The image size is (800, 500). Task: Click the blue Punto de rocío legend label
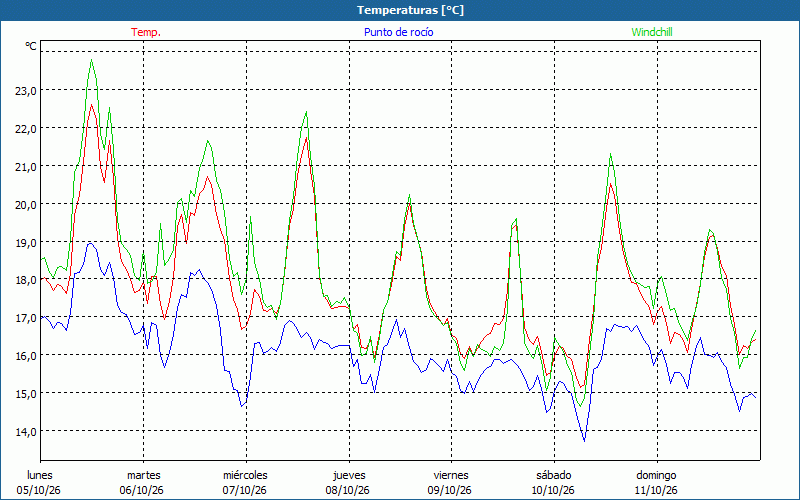pyautogui.click(x=398, y=32)
